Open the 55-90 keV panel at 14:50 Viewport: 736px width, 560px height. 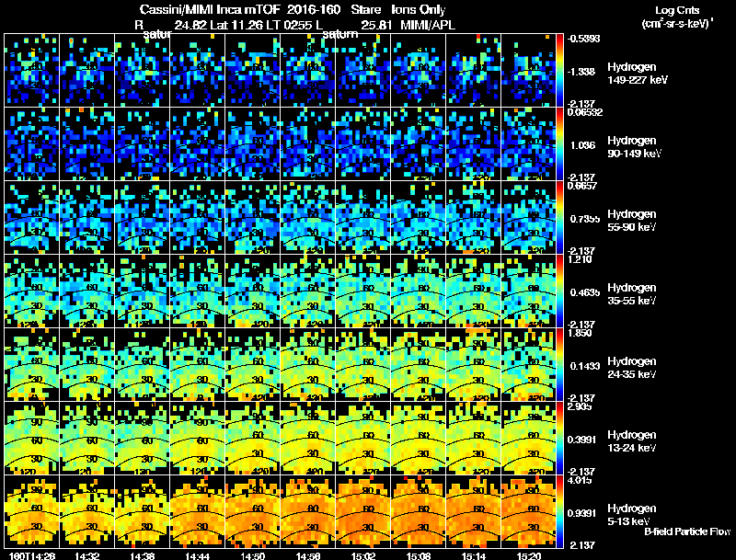click(x=252, y=218)
